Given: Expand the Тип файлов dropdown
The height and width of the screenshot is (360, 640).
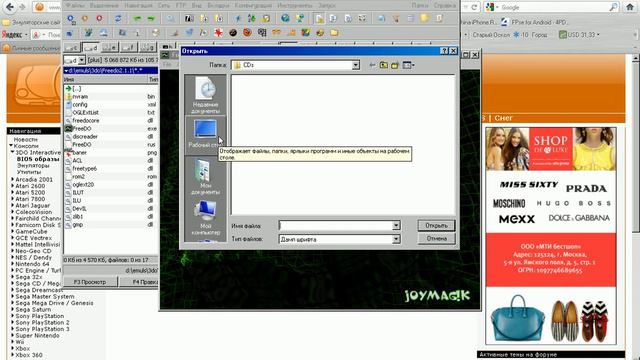Looking at the screenshot, I should [x=396, y=240].
